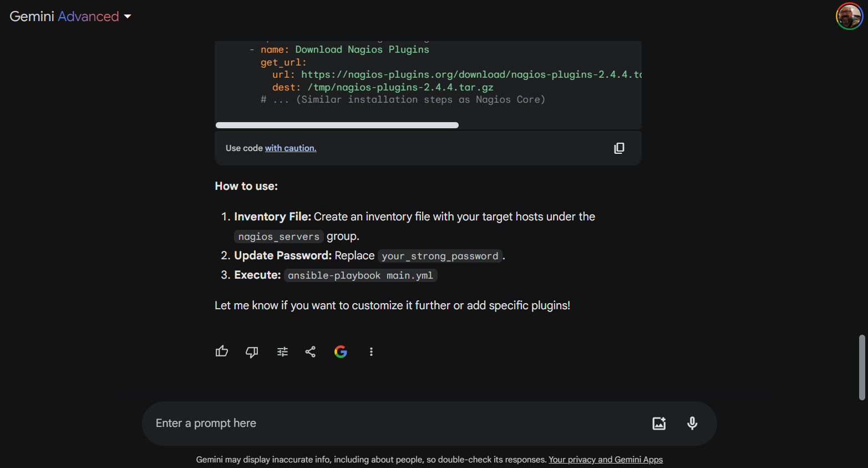Click the 'Let me know if you want' sentence

392,305
